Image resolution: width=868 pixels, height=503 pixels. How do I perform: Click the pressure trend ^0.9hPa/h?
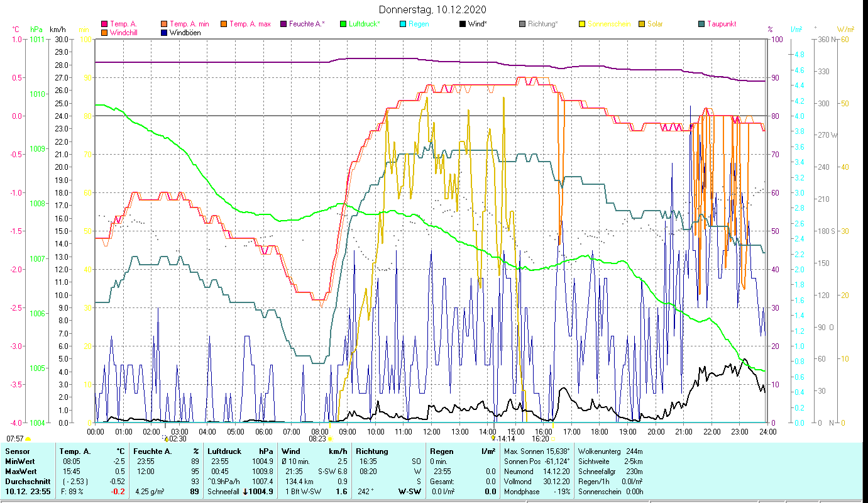click(x=225, y=482)
